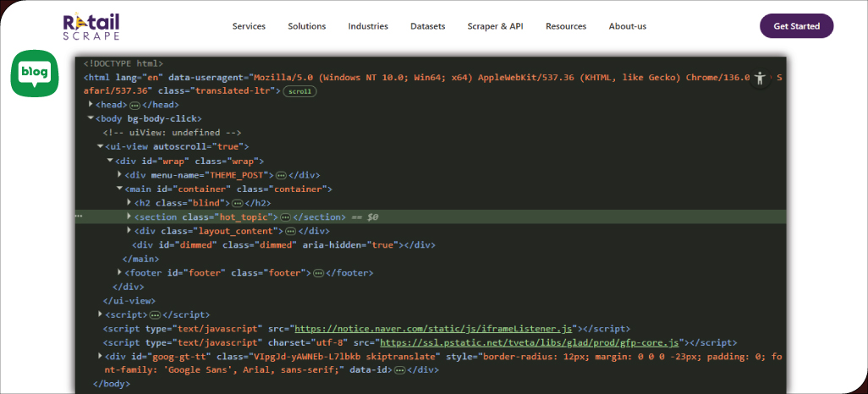Screen dimensions: 868x394
Task: Open the Scraper & API menu
Action: click(495, 26)
